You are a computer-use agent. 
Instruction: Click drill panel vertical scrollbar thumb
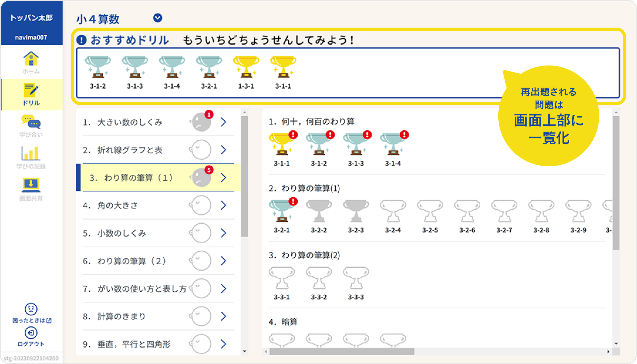click(x=616, y=183)
